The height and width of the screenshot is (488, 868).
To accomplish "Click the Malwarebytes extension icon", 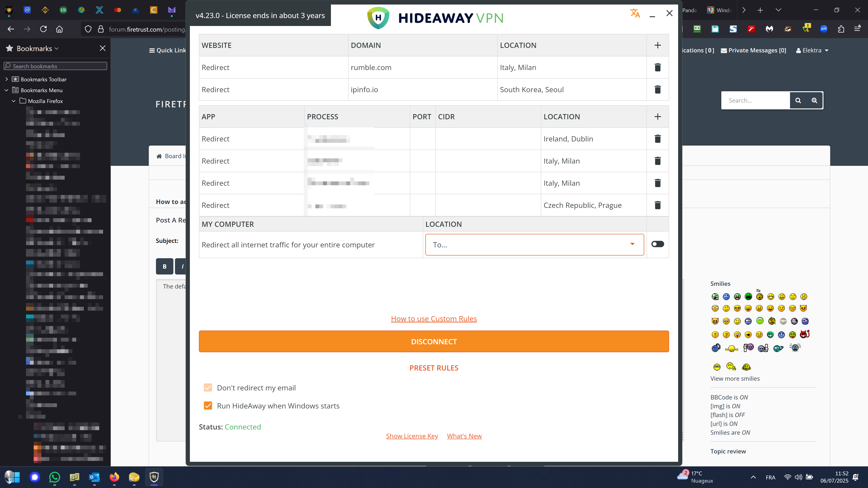I will pos(769,29).
